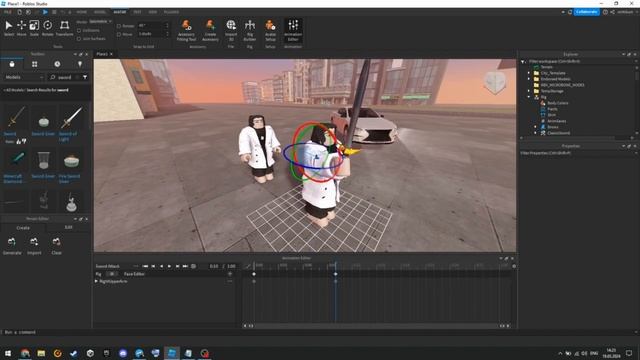Switch to the MODEL ribbon tab
Image resolution: width=640 pixels, height=360 pixels.
(x=100, y=12)
